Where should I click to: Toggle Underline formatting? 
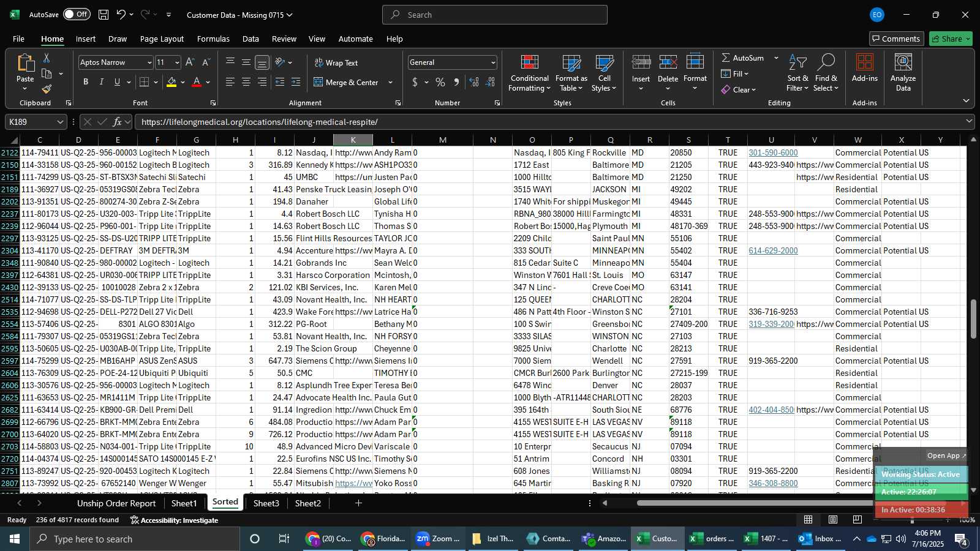[117, 82]
